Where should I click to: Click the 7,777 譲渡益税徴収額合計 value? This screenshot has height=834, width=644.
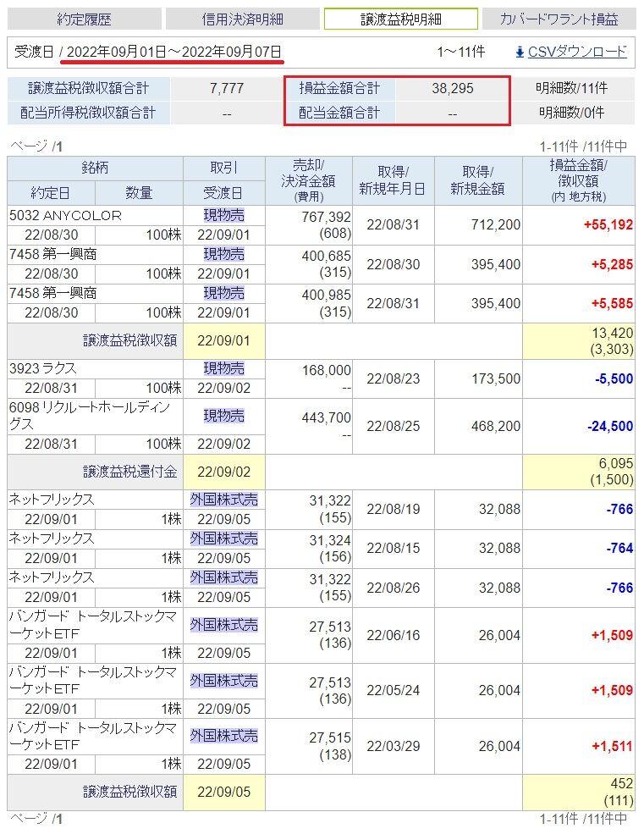click(227, 88)
